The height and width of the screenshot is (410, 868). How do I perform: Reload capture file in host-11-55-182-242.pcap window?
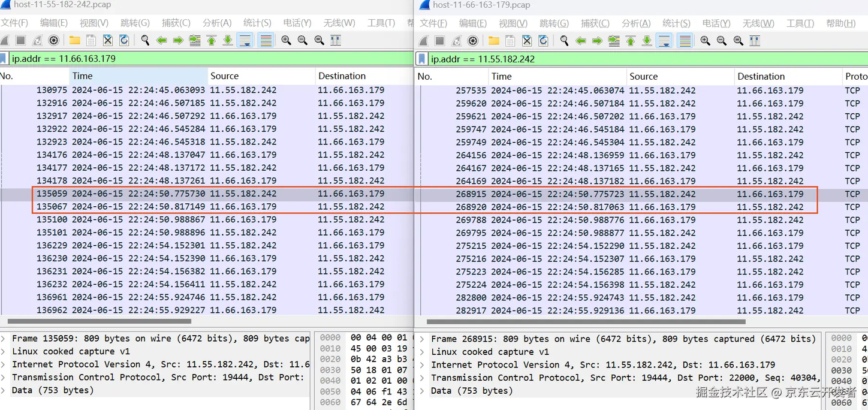[124, 40]
